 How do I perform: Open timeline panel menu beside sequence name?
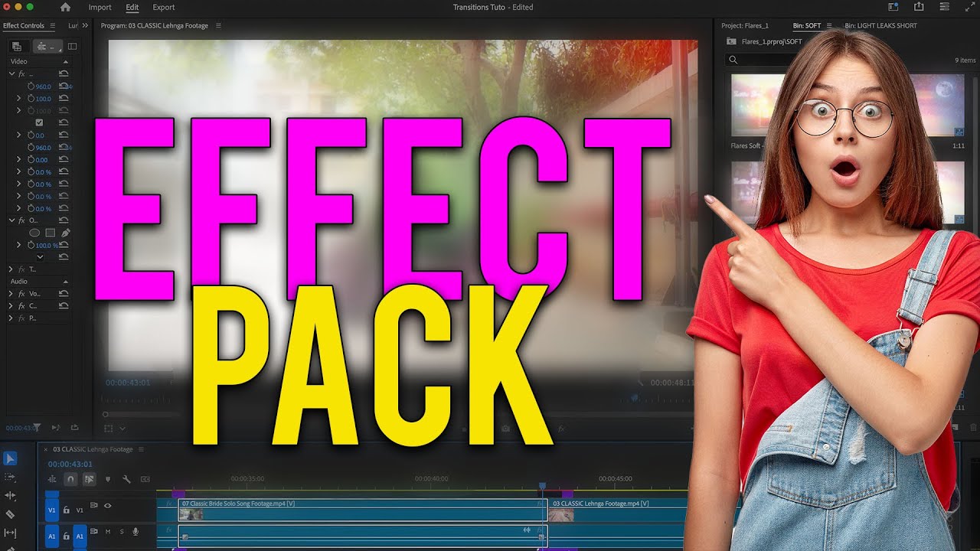pyautogui.click(x=141, y=449)
